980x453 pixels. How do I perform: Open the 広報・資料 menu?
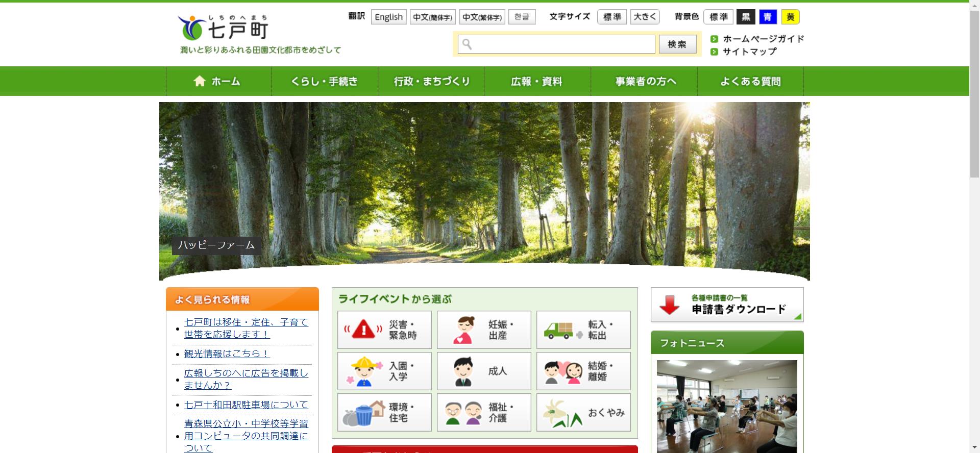pos(537,81)
